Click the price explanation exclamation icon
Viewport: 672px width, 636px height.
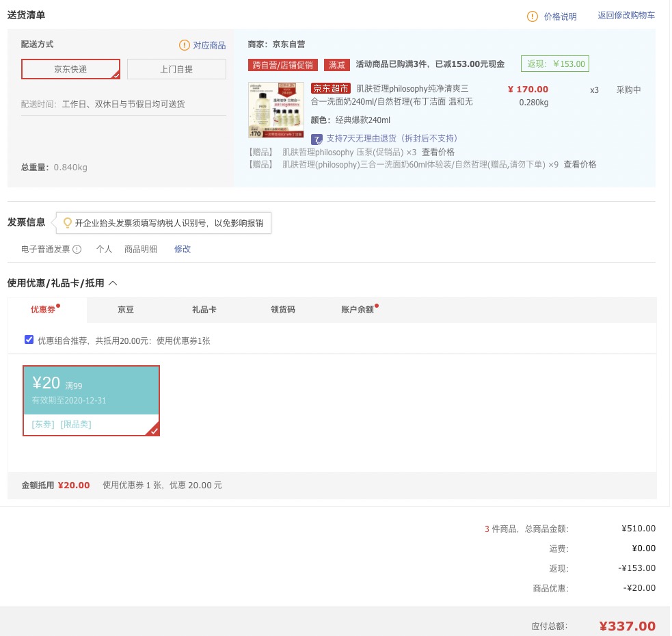(533, 16)
